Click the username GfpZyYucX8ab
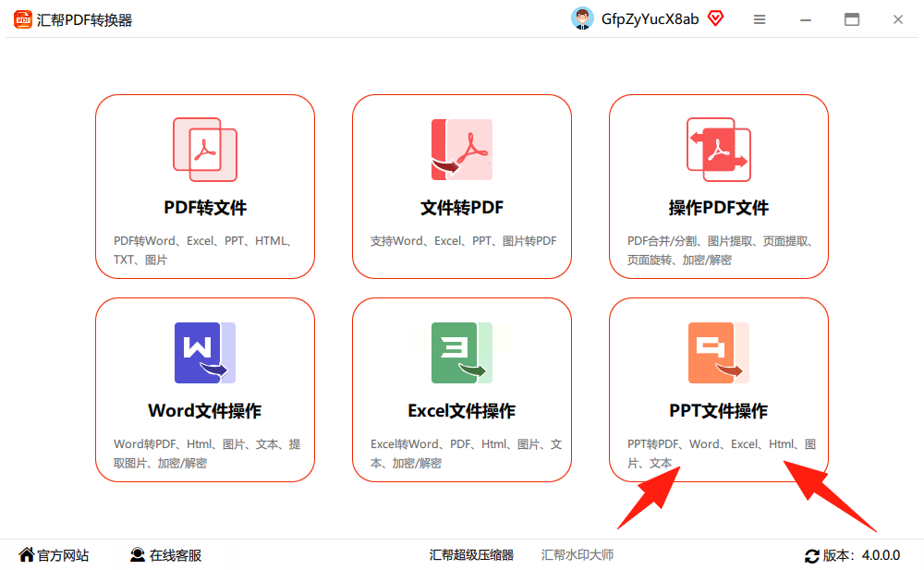The height and width of the screenshot is (570, 924). point(650,19)
